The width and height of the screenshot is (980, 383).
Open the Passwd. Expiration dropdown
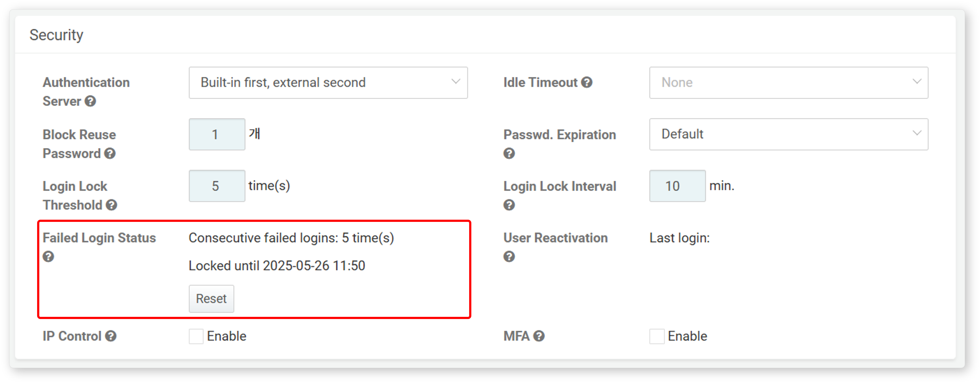click(789, 134)
